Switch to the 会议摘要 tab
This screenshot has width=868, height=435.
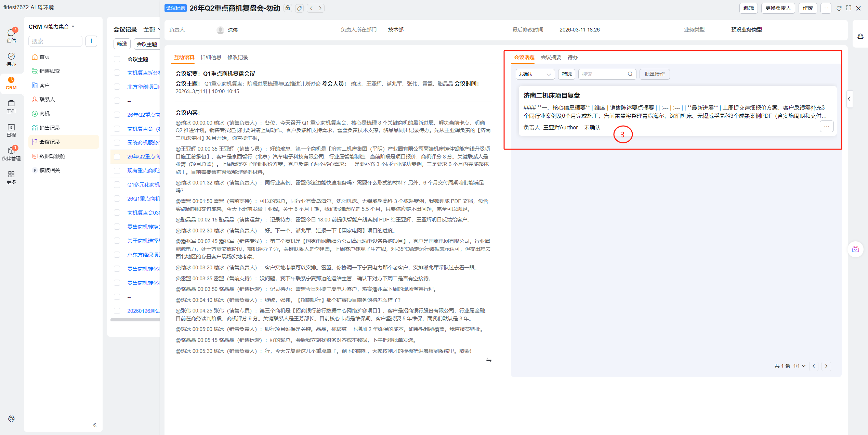click(x=551, y=57)
